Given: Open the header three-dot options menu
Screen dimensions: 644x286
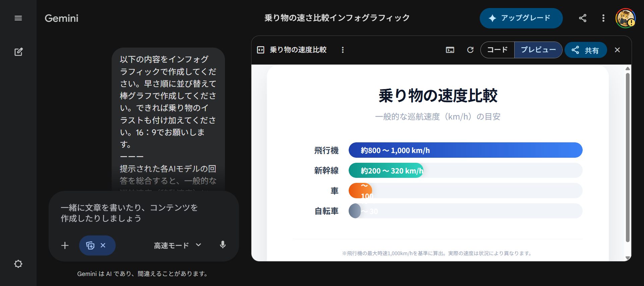Looking at the screenshot, I should click(603, 18).
